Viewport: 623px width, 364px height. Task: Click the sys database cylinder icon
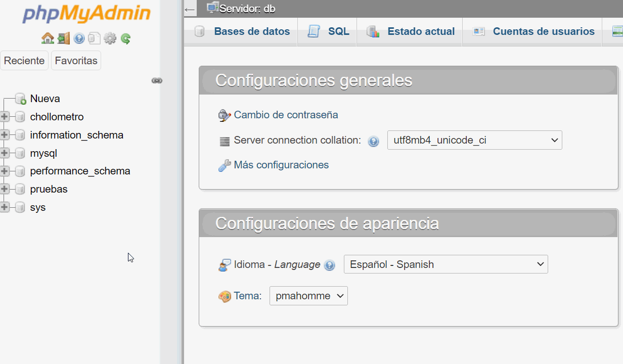tap(20, 207)
